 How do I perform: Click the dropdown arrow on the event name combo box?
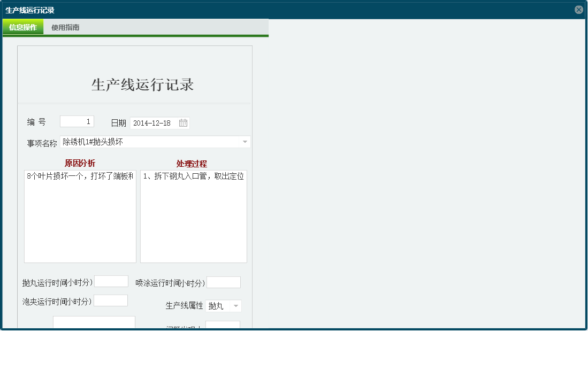(245, 142)
